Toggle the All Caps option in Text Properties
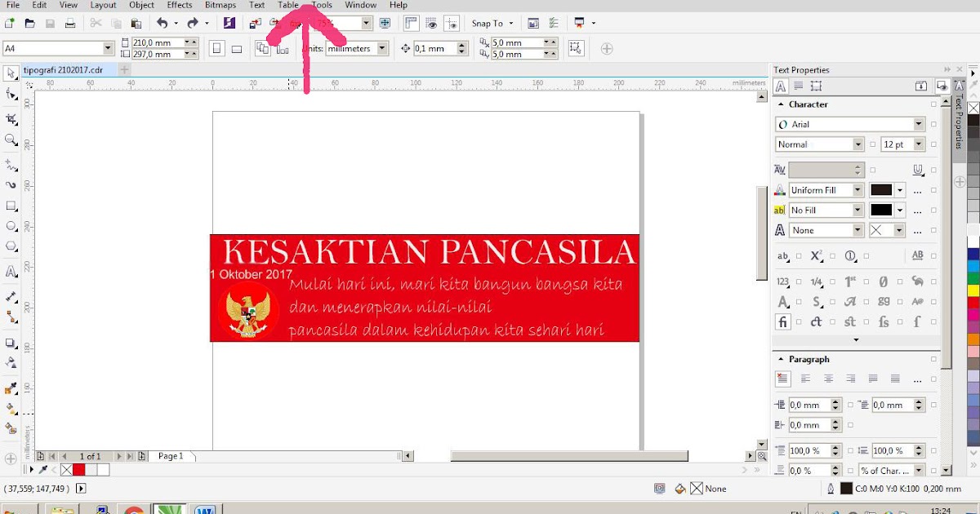Viewport: 980px width, 514px height. (918, 256)
